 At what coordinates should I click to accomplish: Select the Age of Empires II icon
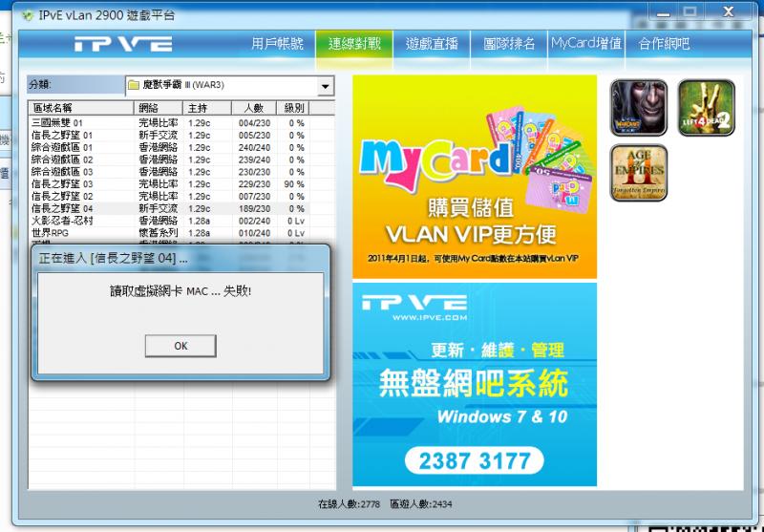[x=638, y=173]
